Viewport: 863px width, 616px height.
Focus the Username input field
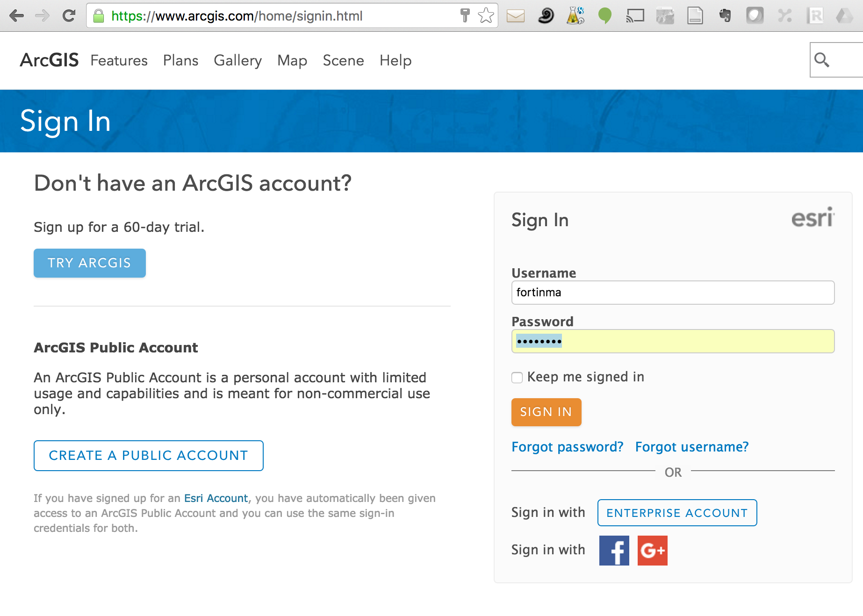[x=673, y=293]
